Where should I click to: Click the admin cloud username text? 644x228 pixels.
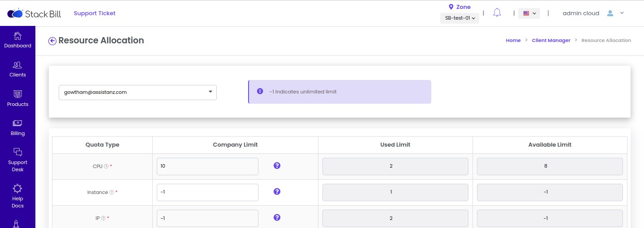click(581, 13)
